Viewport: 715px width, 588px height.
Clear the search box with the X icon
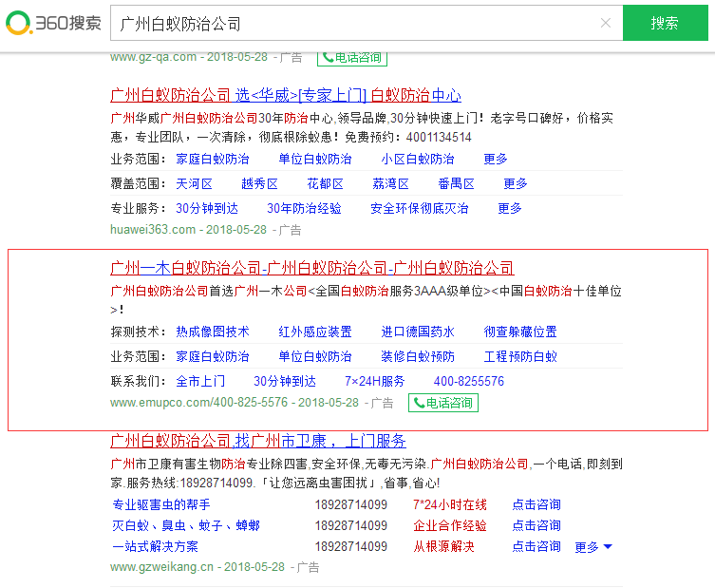click(x=606, y=24)
